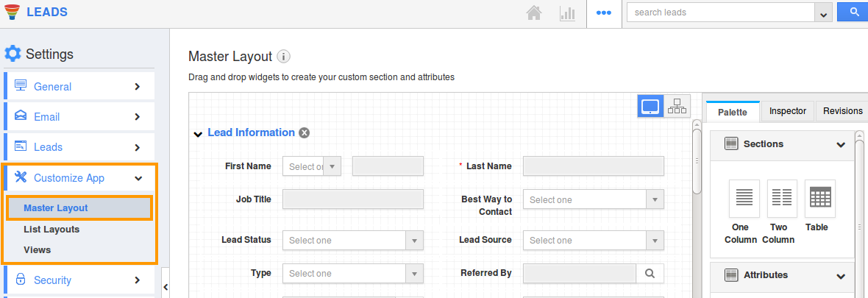Select the Two Column section widget
Screen dimensions: 868x298
click(782, 199)
